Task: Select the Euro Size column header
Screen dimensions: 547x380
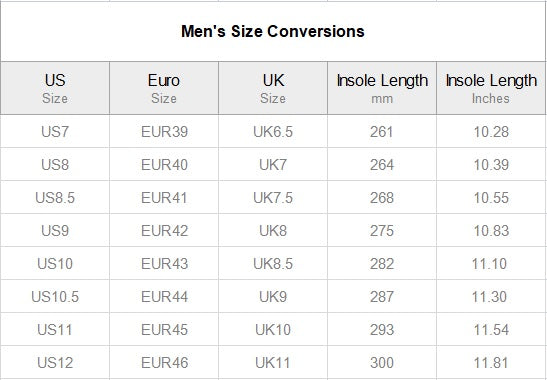Action: [164, 88]
